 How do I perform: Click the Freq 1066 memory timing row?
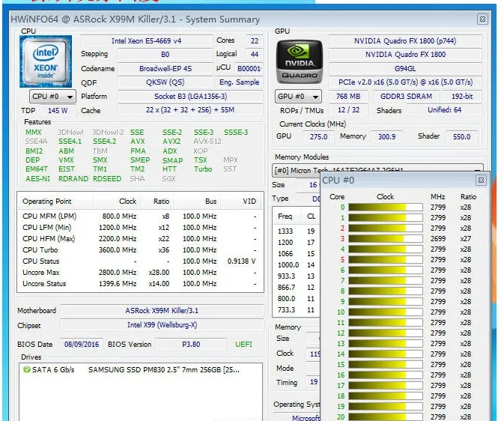click(x=297, y=254)
